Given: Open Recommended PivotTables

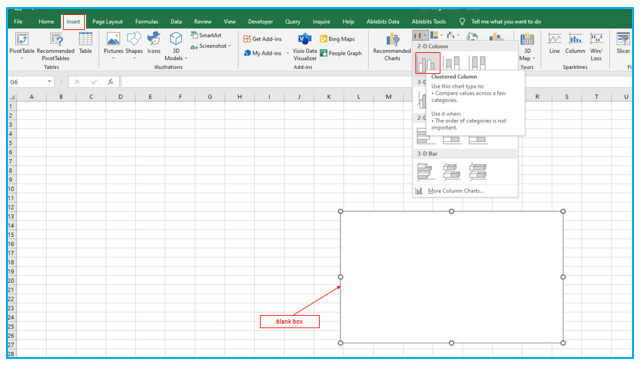Looking at the screenshot, I should coord(56,47).
